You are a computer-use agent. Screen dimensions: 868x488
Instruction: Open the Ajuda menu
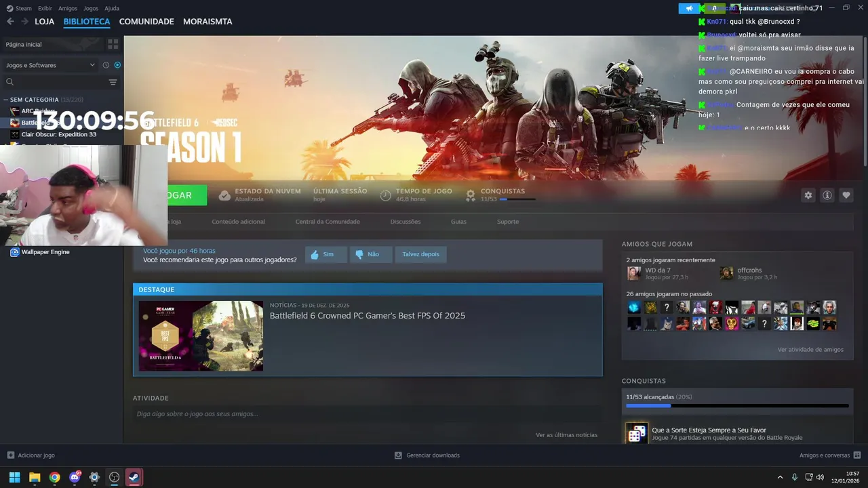point(112,8)
